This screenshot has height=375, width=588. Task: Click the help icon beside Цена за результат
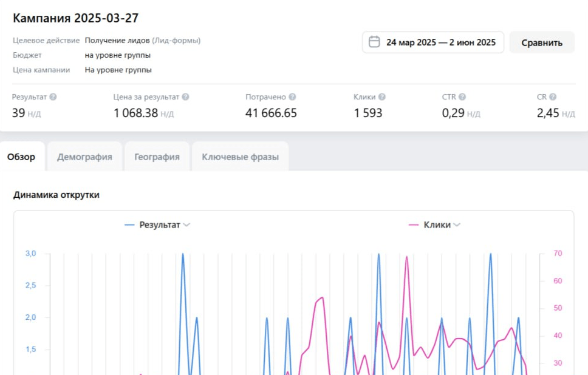[x=185, y=97]
